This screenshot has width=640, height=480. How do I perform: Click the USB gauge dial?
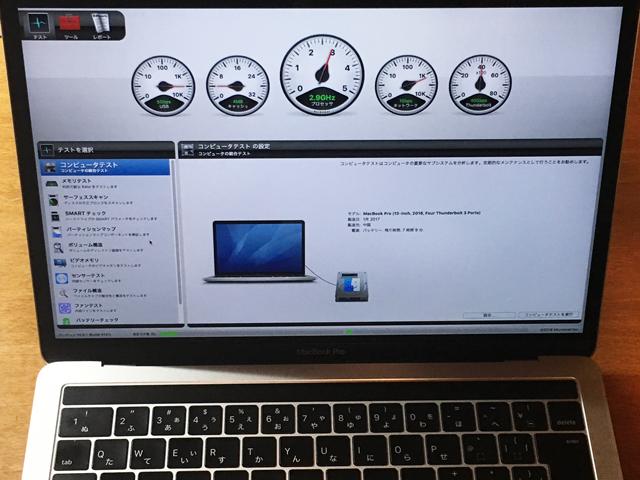click(163, 86)
